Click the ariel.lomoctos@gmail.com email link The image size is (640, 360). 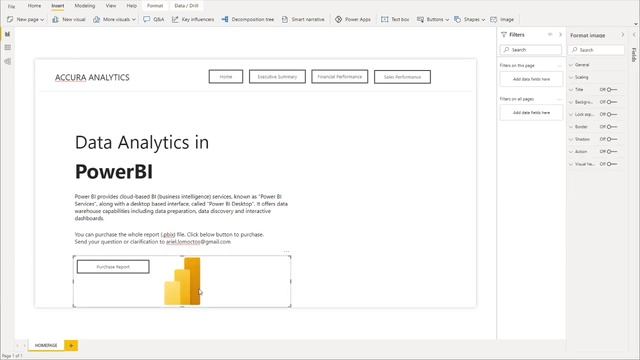point(198,242)
